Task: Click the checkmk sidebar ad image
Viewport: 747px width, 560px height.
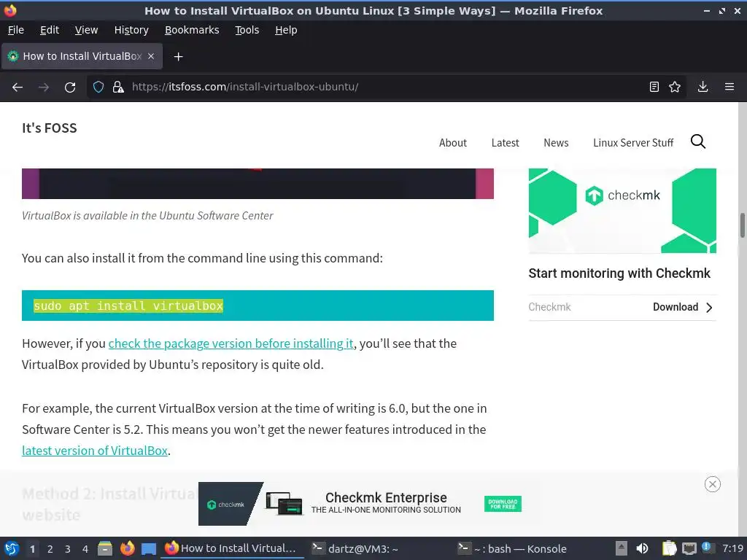Action: [622, 211]
